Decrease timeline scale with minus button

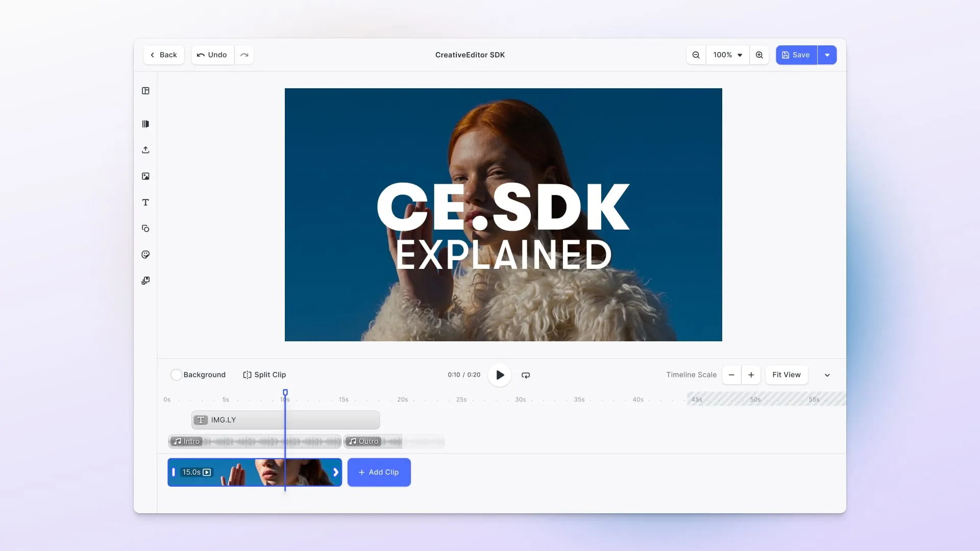coord(731,375)
